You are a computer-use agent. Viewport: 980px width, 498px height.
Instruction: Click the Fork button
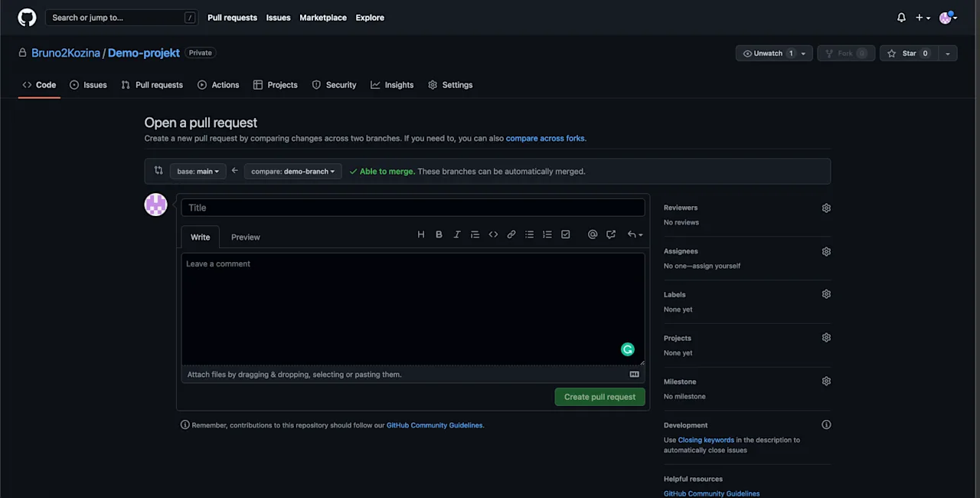click(846, 54)
